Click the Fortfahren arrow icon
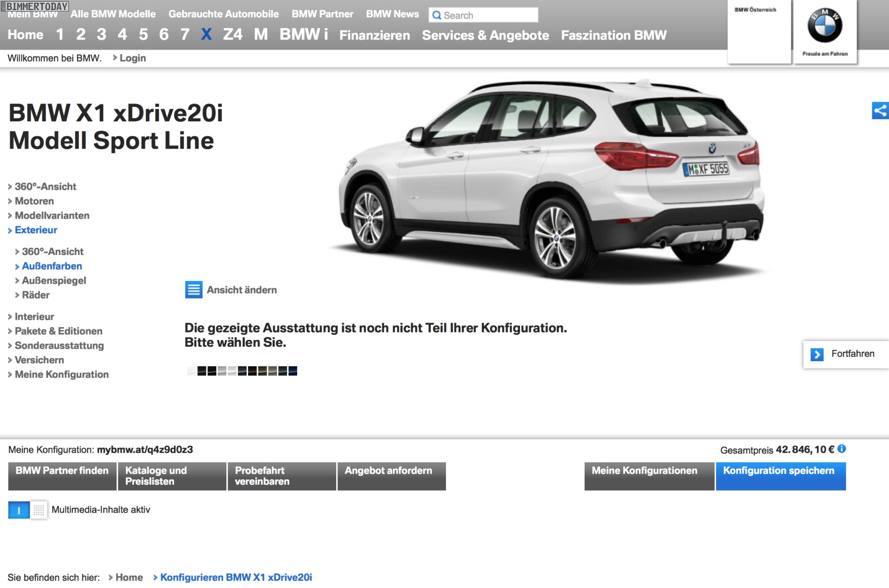Viewport: 889px width, 588px height. 817,354
